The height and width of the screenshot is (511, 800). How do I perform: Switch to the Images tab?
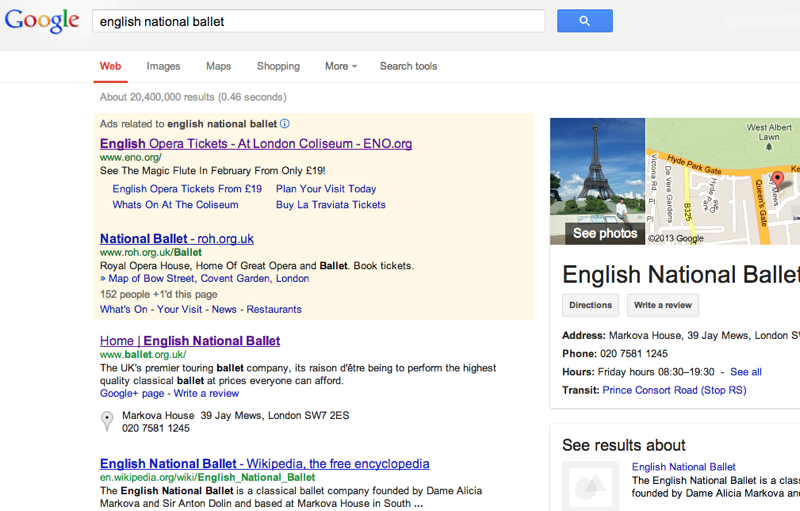pyautogui.click(x=163, y=66)
